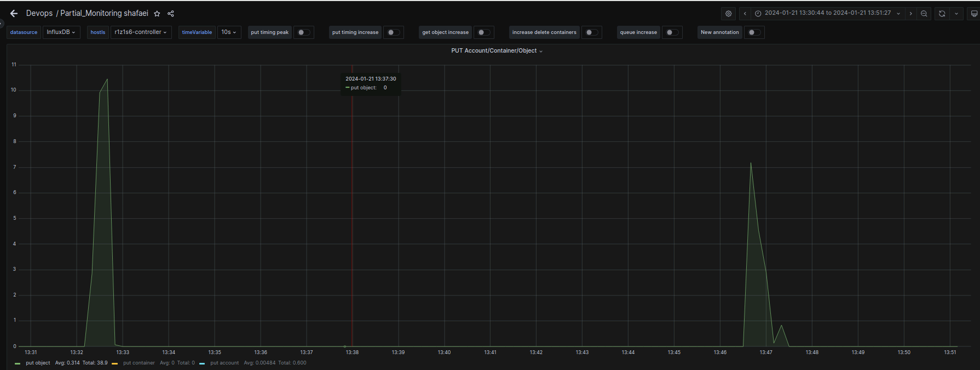Go back using the arrow icon

click(x=14, y=14)
